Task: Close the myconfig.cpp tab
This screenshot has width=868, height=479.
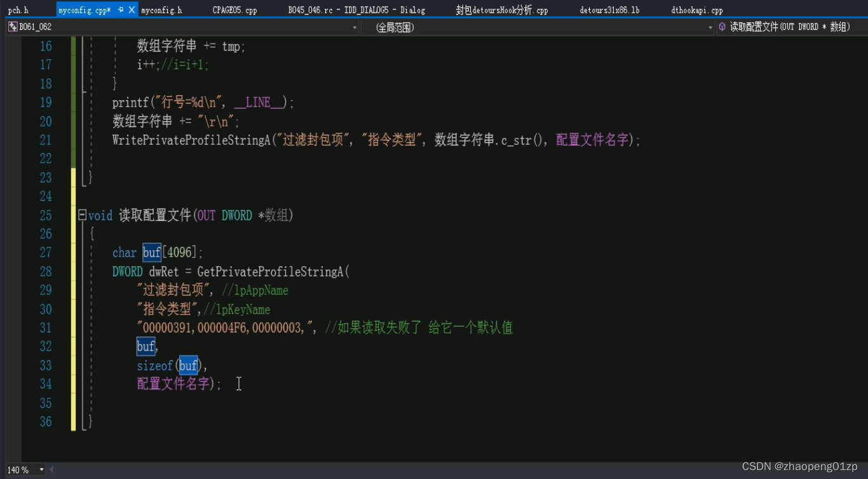Action: [x=132, y=10]
